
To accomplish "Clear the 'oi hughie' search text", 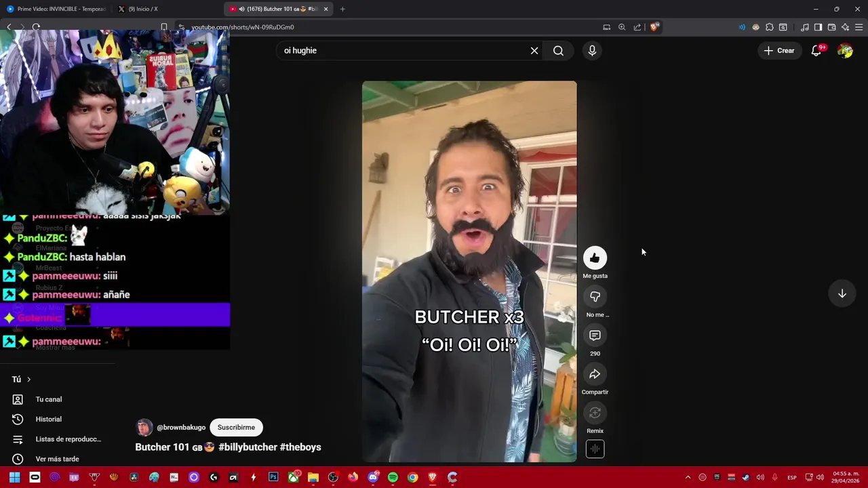I will [534, 51].
